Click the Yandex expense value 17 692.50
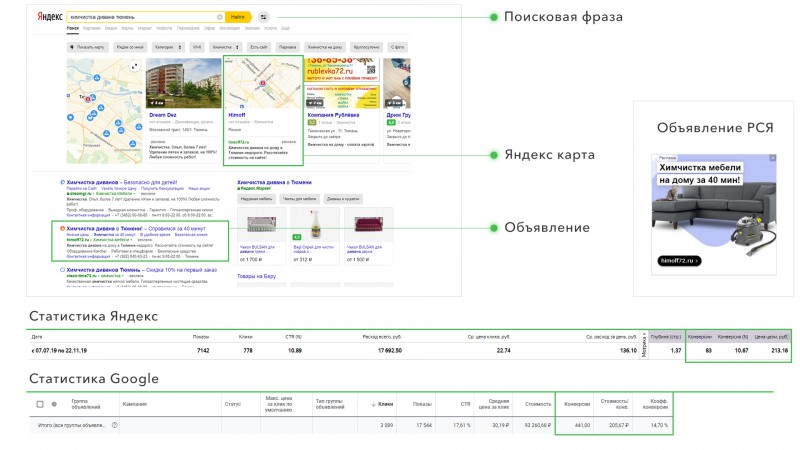 (389, 351)
